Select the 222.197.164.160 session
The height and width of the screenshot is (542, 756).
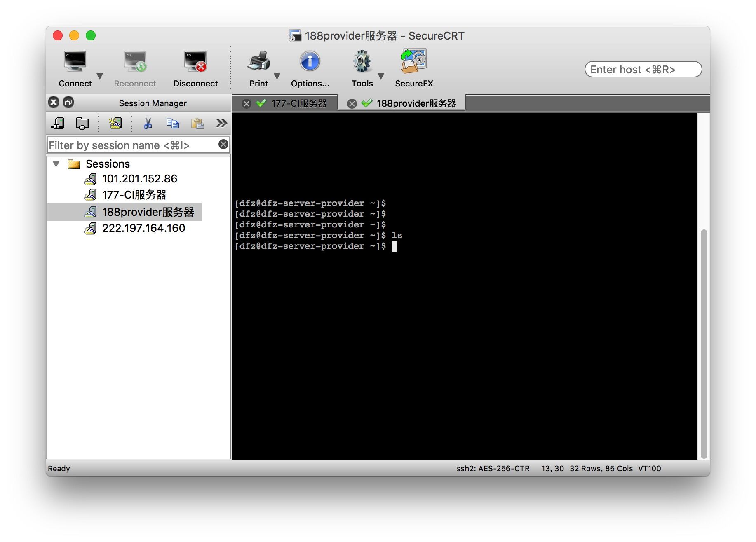click(144, 228)
